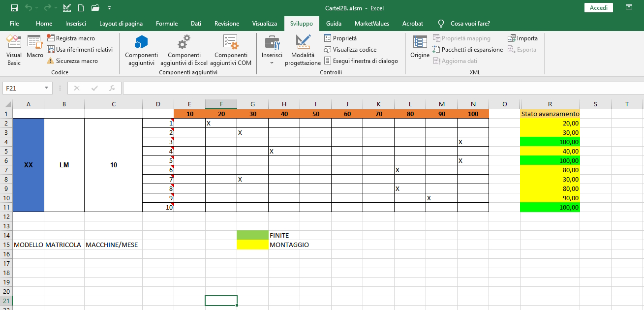Select the orange header cell 50
The width and height of the screenshot is (644, 310).
click(x=315, y=114)
